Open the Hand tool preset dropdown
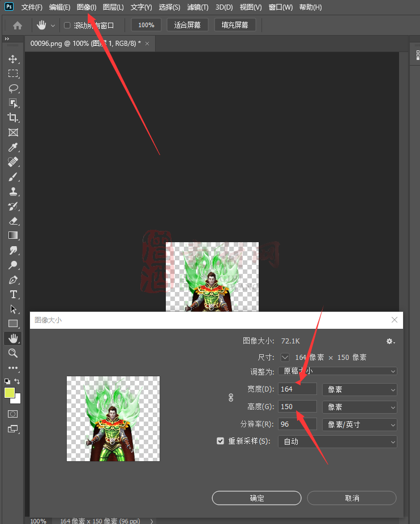 (x=53, y=25)
